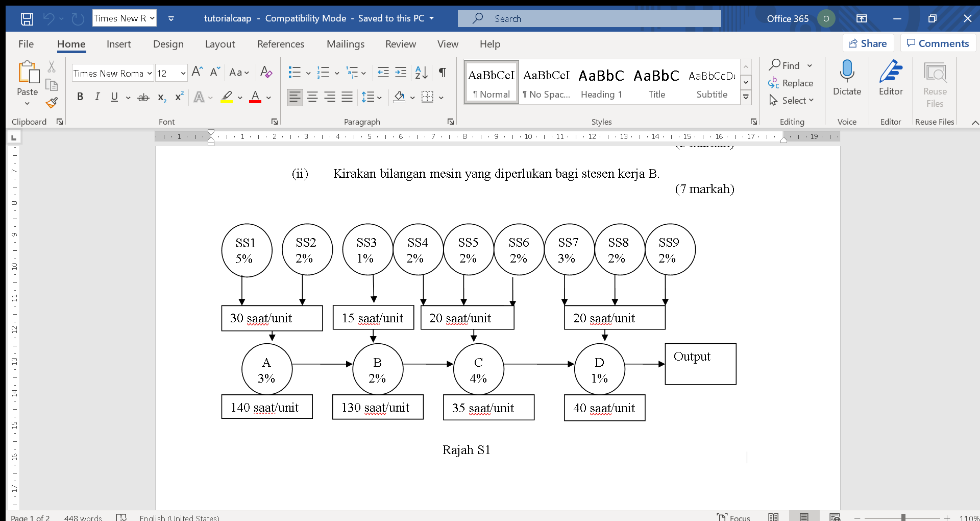The height and width of the screenshot is (521, 980).
Task: Toggle italic formatting
Action: (97, 97)
